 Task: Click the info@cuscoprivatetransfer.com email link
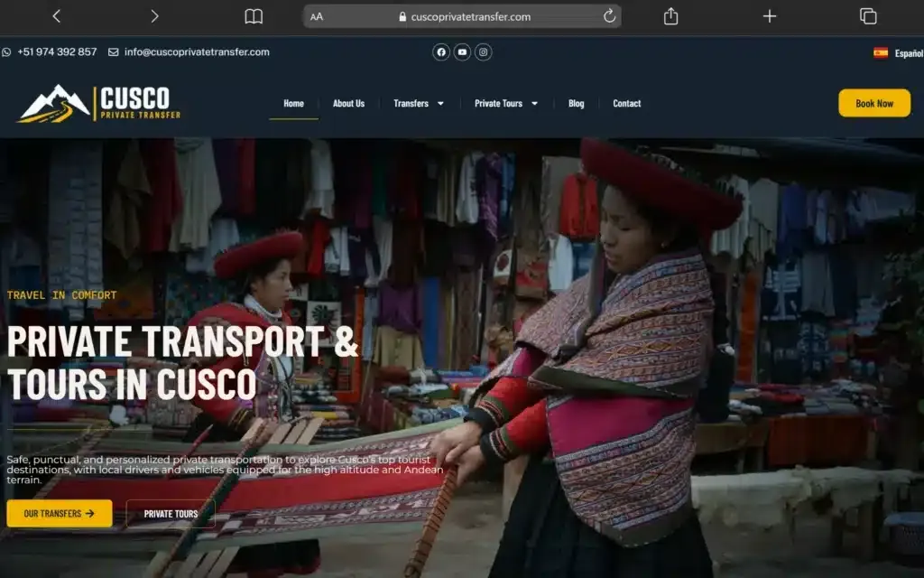[x=197, y=51]
